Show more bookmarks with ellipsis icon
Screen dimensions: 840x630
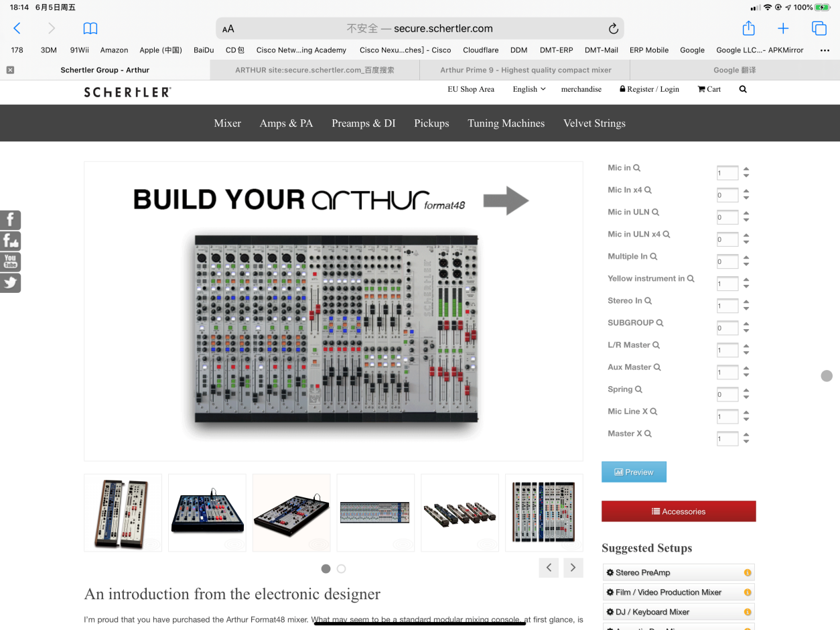tap(825, 50)
